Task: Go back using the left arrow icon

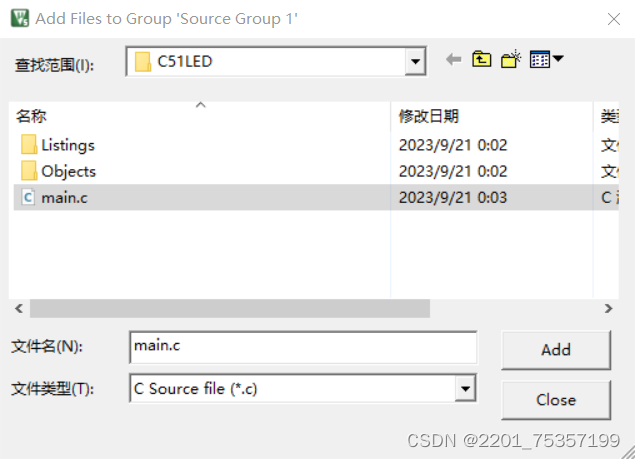Action: tap(453, 60)
